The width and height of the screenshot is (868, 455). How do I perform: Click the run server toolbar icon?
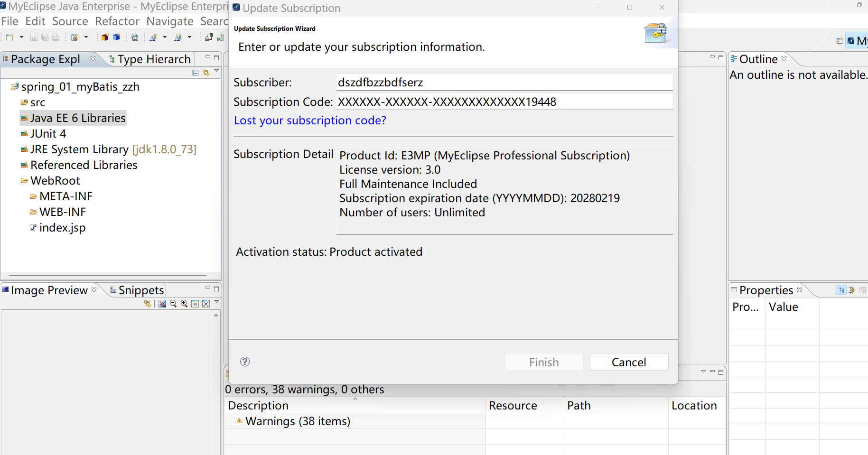[220, 37]
